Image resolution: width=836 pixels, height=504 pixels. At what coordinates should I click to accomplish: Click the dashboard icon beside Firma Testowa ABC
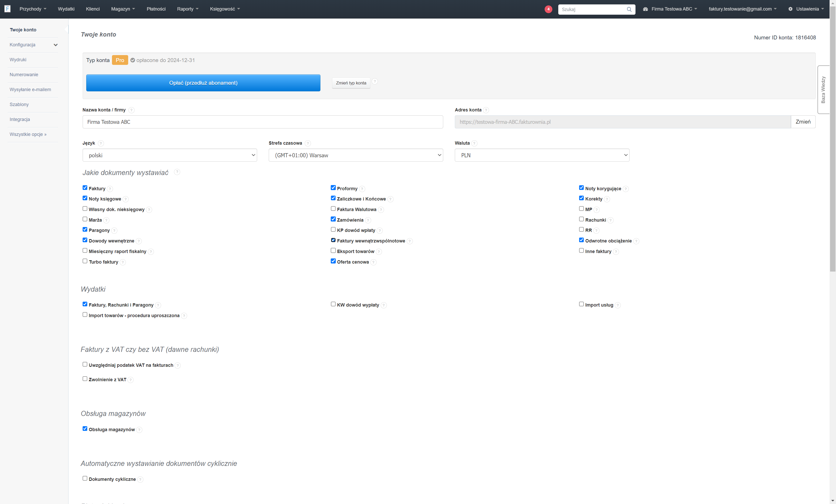click(x=645, y=9)
